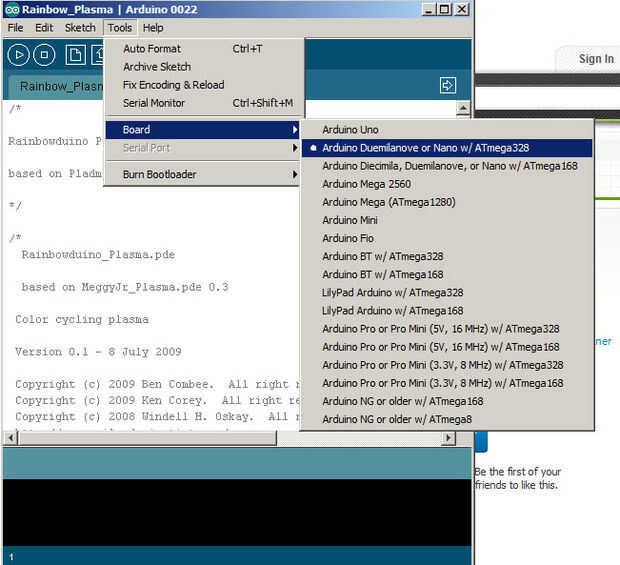Expand the Serial Port submenu
This screenshot has height=565, width=620.
[x=202, y=148]
